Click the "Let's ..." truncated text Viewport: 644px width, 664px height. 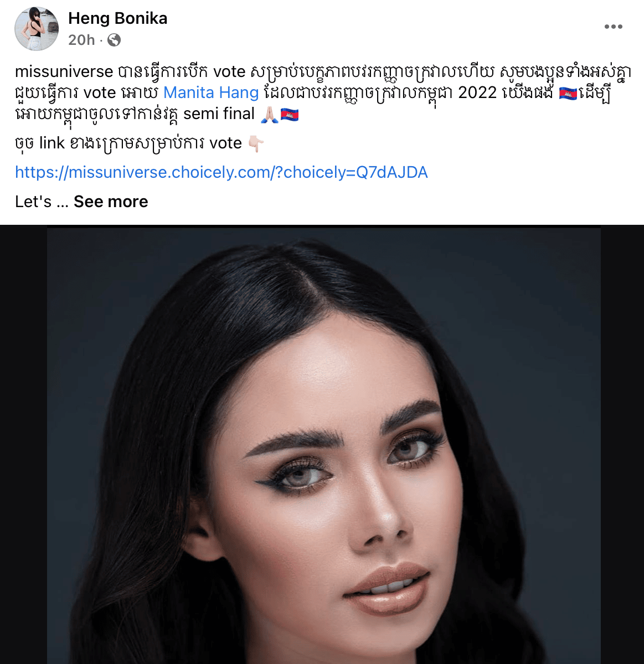coord(42,202)
